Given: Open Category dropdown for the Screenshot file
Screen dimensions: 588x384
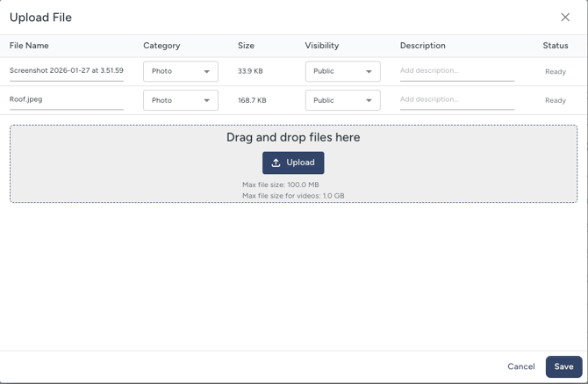Looking at the screenshot, I should (x=181, y=71).
